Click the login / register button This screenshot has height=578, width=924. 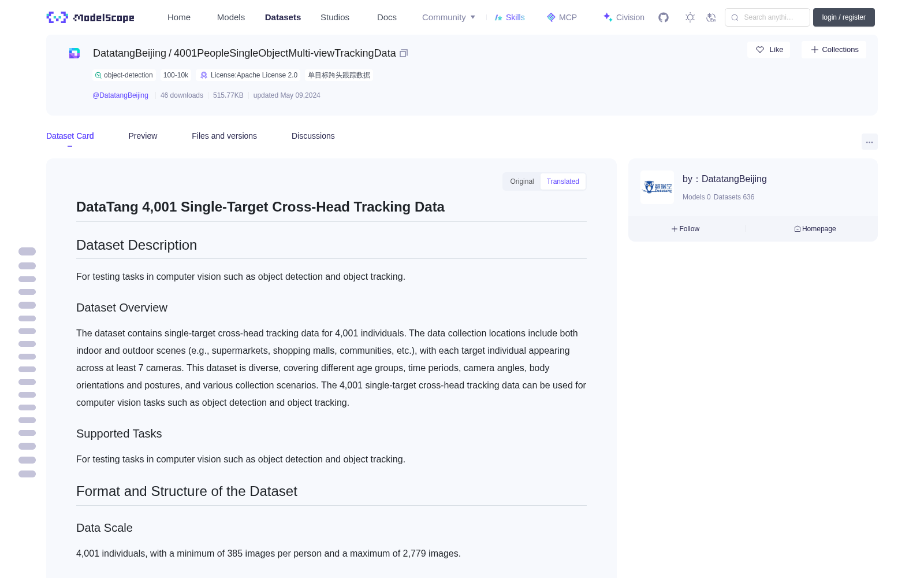pos(844,17)
